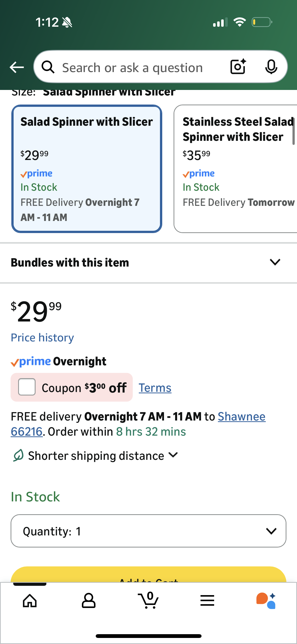
Task: Open camera lens visual search
Action: [x=238, y=67]
